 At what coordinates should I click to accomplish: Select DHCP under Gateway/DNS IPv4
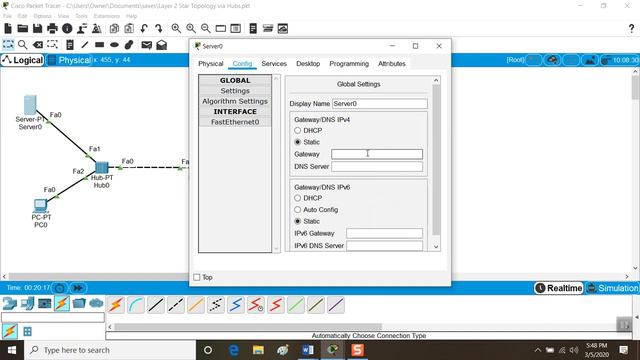pos(298,130)
